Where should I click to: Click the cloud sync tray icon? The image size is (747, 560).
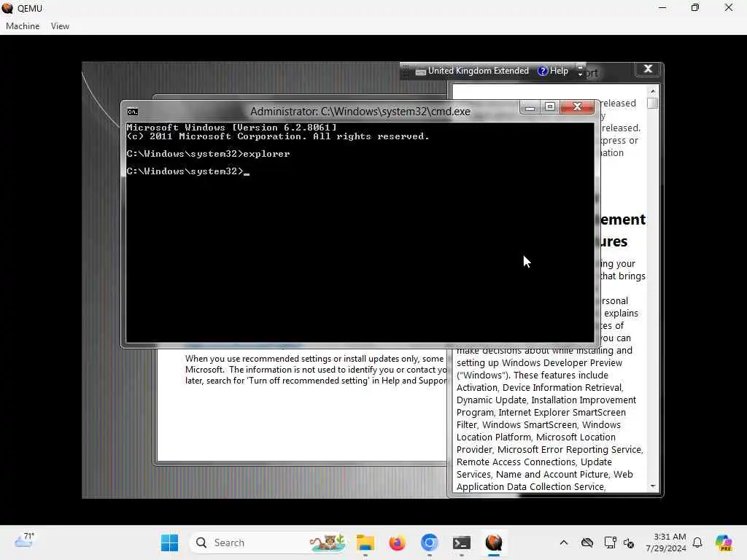coord(587,542)
